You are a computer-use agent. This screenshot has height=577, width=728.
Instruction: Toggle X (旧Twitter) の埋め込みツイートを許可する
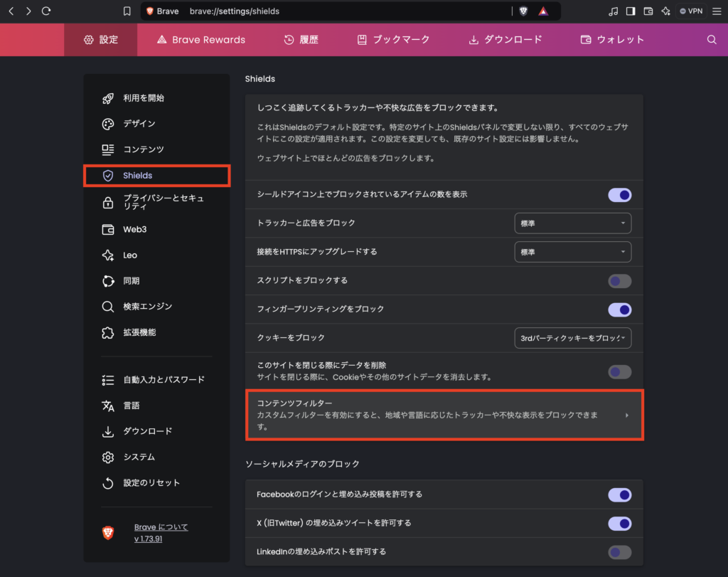(620, 524)
